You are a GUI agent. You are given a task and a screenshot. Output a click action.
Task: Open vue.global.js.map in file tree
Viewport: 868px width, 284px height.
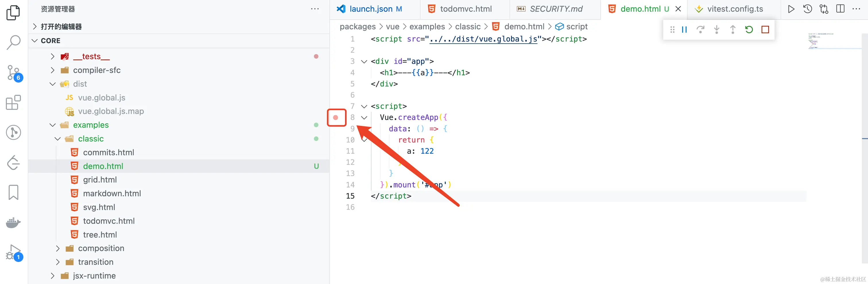(179, 111)
